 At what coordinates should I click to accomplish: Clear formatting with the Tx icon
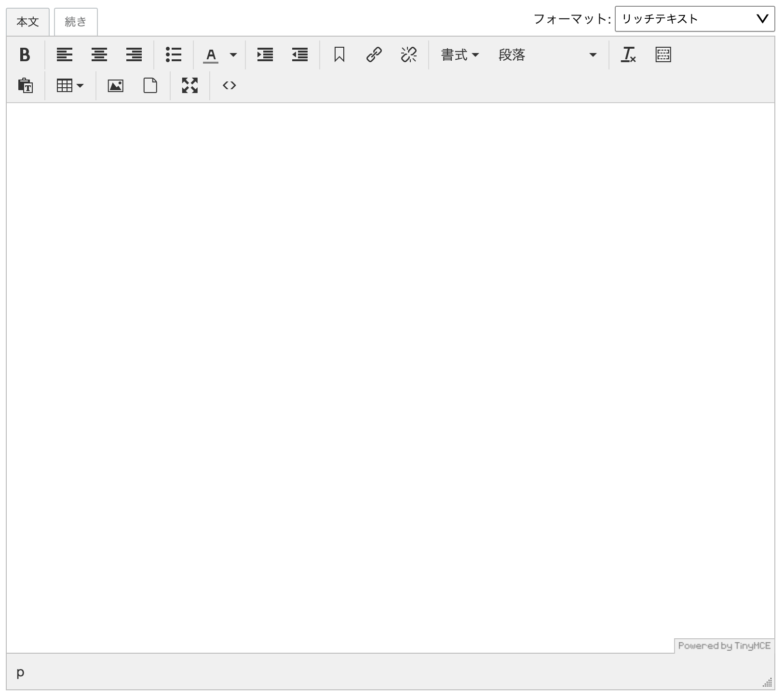[x=629, y=55]
